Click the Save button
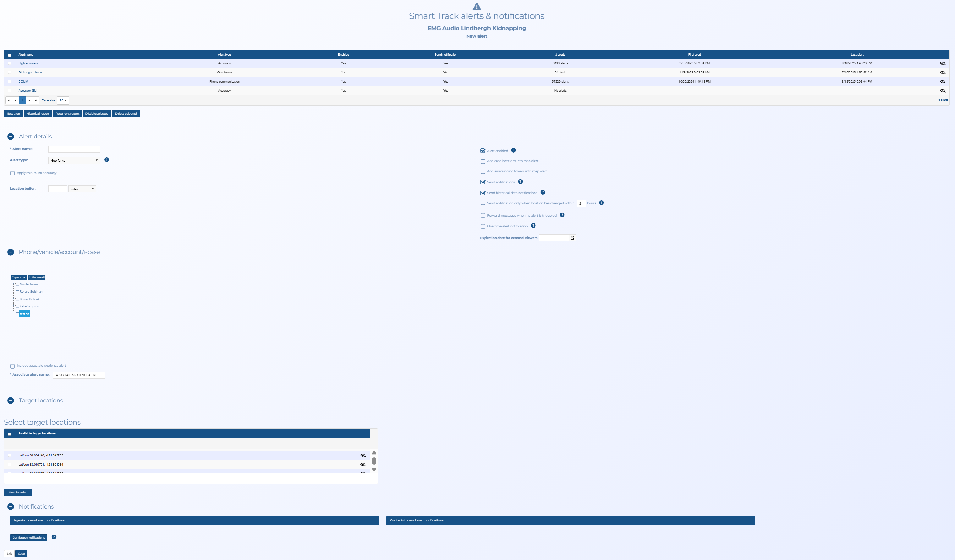The height and width of the screenshot is (560, 955). pos(21,553)
